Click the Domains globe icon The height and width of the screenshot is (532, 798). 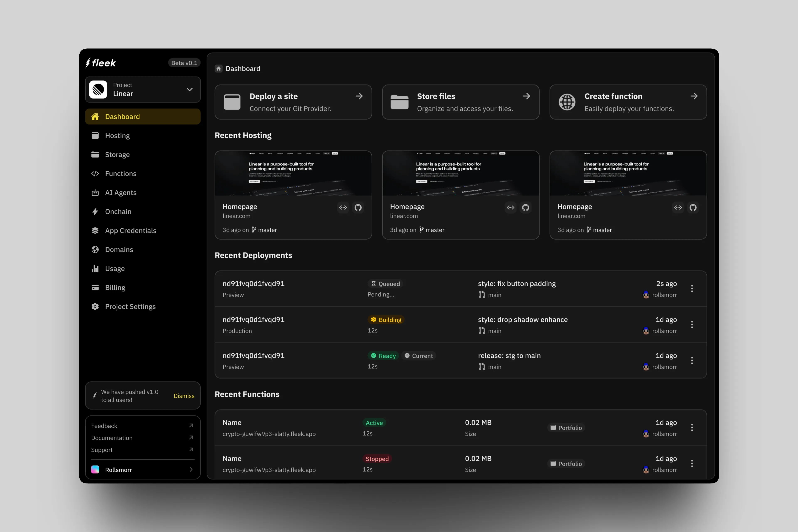pyautogui.click(x=95, y=249)
